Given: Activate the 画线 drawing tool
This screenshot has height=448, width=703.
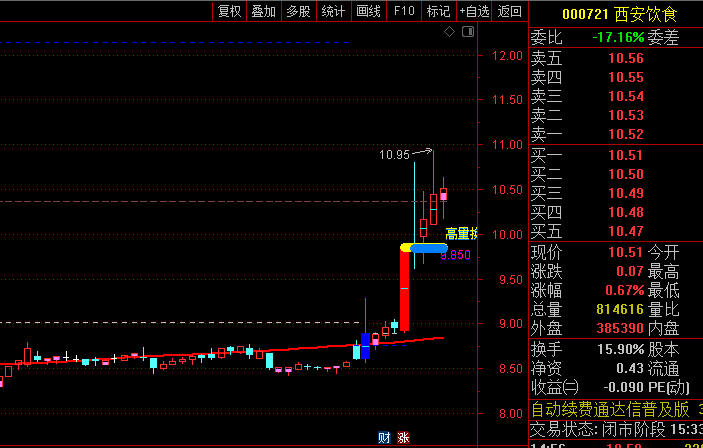Looking at the screenshot, I should 369,11.
